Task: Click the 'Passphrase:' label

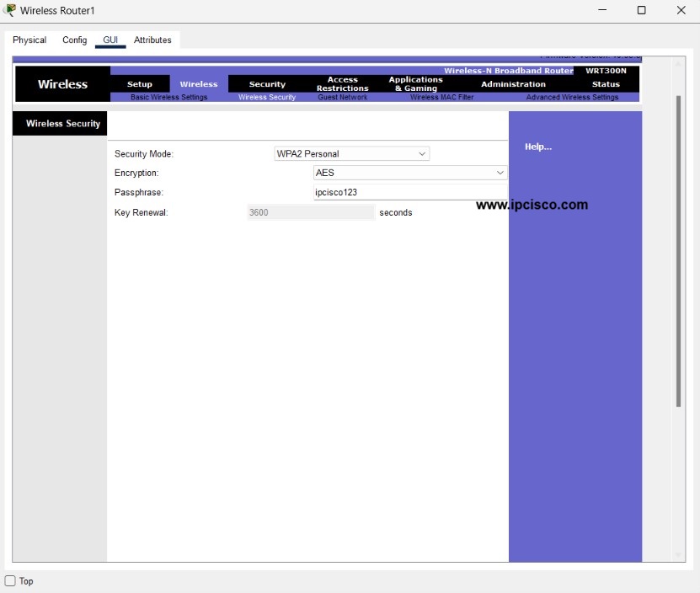Action: pyautogui.click(x=139, y=192)
